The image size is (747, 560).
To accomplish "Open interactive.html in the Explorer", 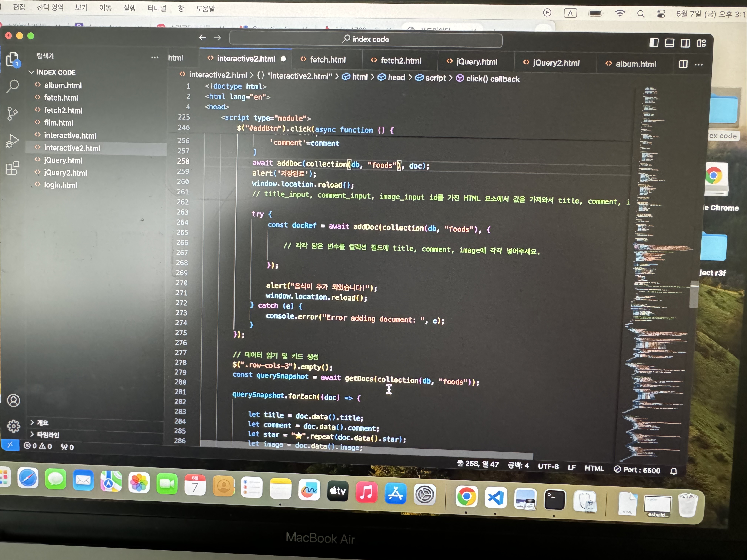I will [70, 136].
